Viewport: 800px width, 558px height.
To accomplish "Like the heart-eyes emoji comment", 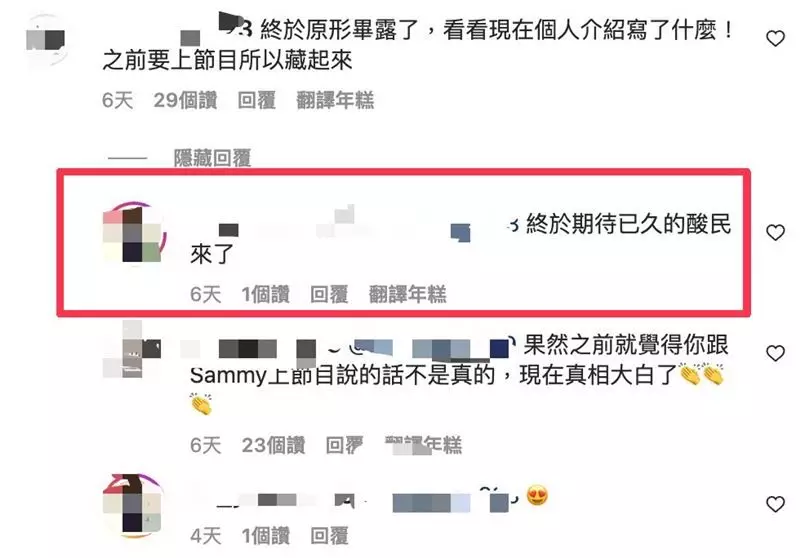I will (x=775, y=504).
